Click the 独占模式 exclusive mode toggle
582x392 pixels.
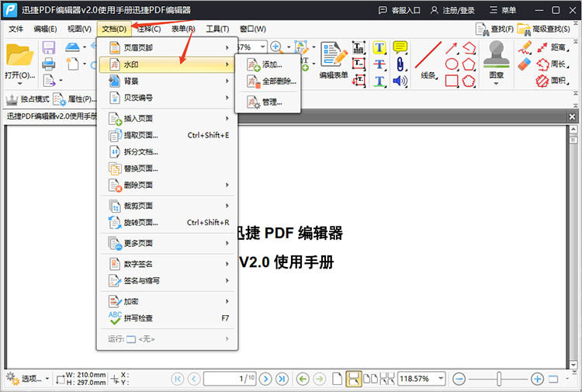coord(28,99)
